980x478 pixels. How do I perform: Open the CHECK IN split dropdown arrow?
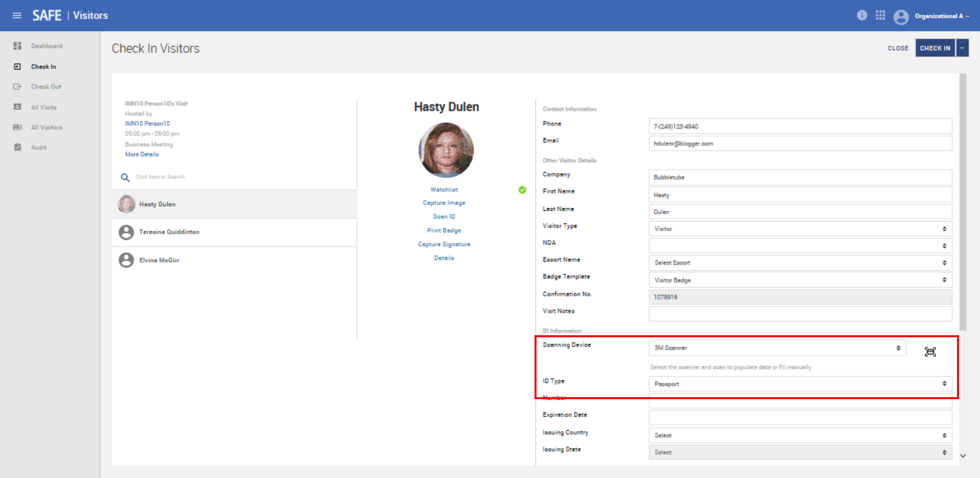click(962, 48)
